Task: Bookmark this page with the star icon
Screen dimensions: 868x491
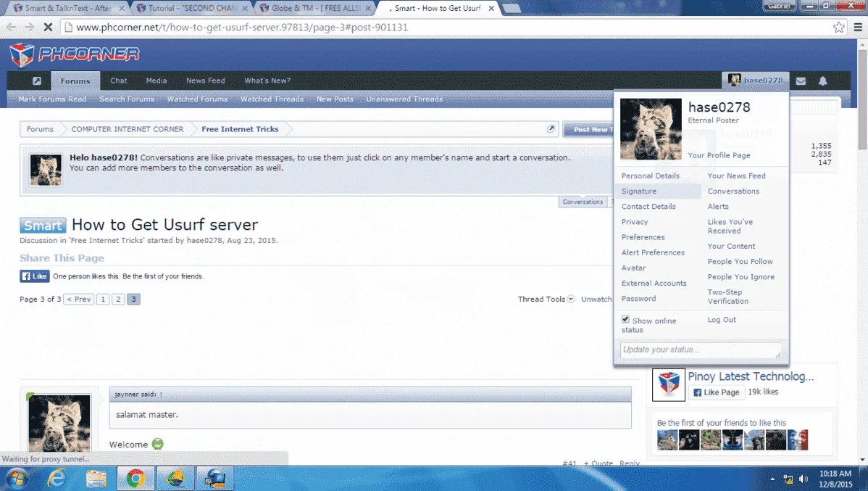Action: 839,27
